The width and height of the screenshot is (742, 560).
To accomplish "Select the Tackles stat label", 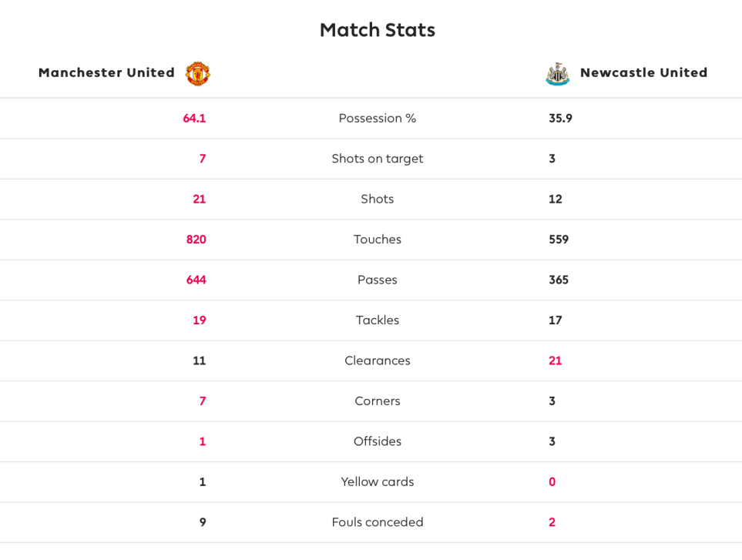I will pyautogui.click(x=378, y=320).
